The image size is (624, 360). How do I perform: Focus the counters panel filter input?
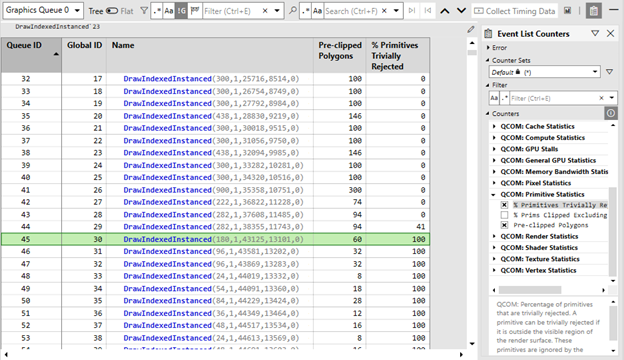click(x=554, y=98)
